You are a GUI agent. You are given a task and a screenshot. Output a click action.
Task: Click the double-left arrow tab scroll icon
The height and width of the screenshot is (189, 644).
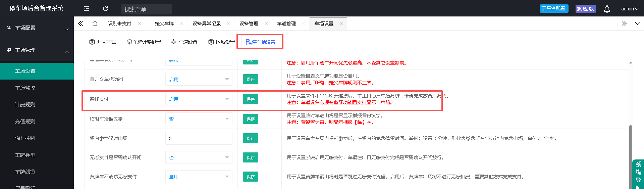(80, 23)
